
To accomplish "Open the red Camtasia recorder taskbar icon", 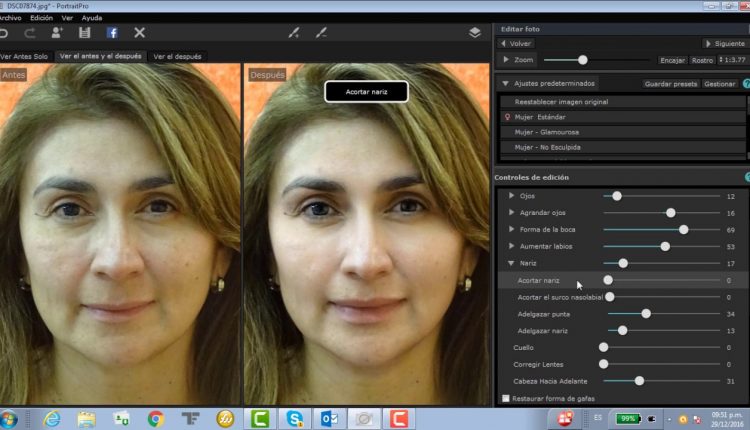I will click(399, 419).
